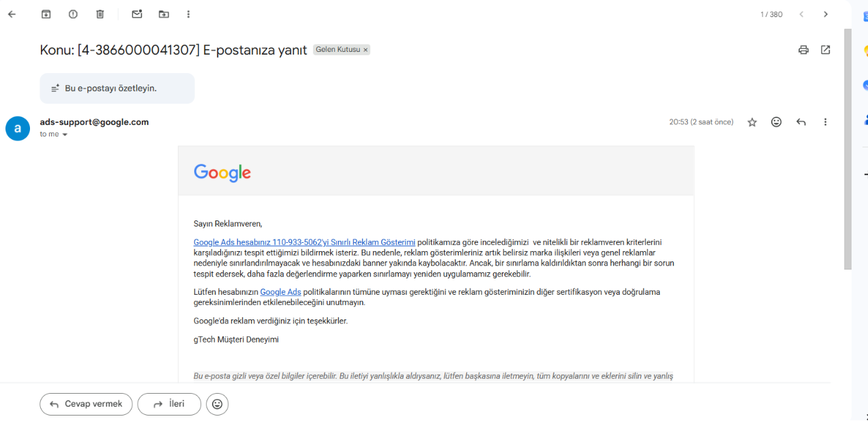Open the Move to folder icon
The width and height of the screenshot is (868, 421).
click(x=164, y=14)
